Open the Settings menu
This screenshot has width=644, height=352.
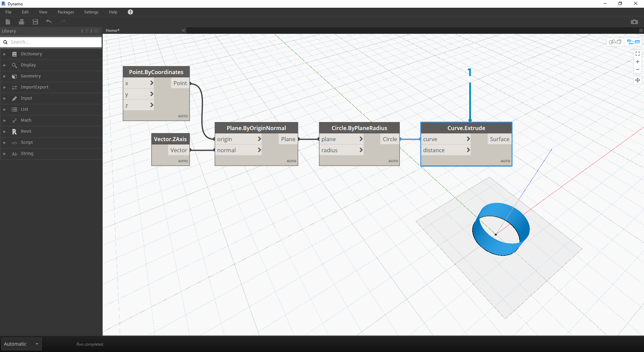point(91,12)
